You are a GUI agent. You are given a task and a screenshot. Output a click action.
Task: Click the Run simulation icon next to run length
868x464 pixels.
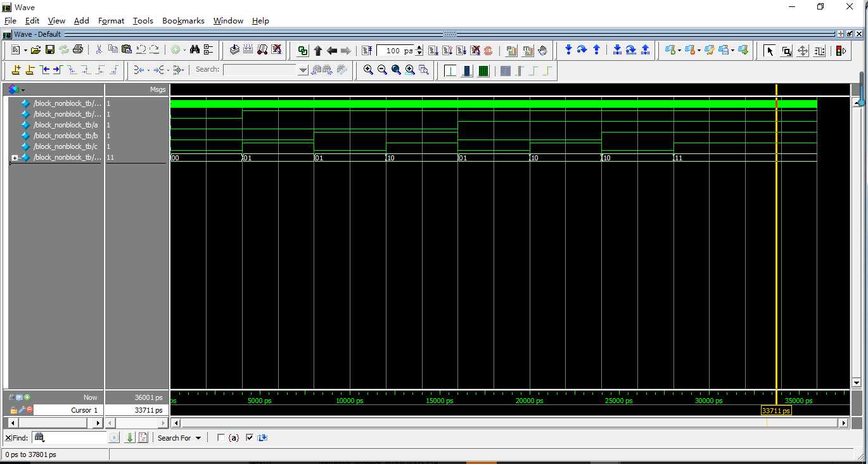433,50
